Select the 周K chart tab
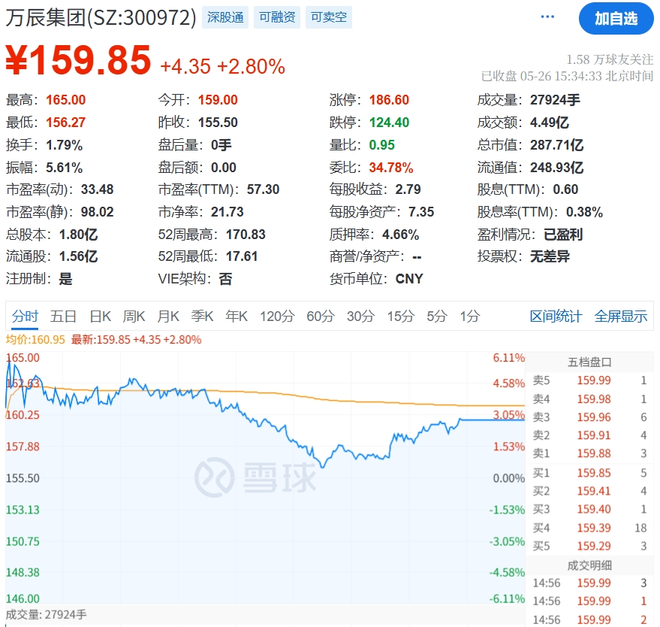 134,316
